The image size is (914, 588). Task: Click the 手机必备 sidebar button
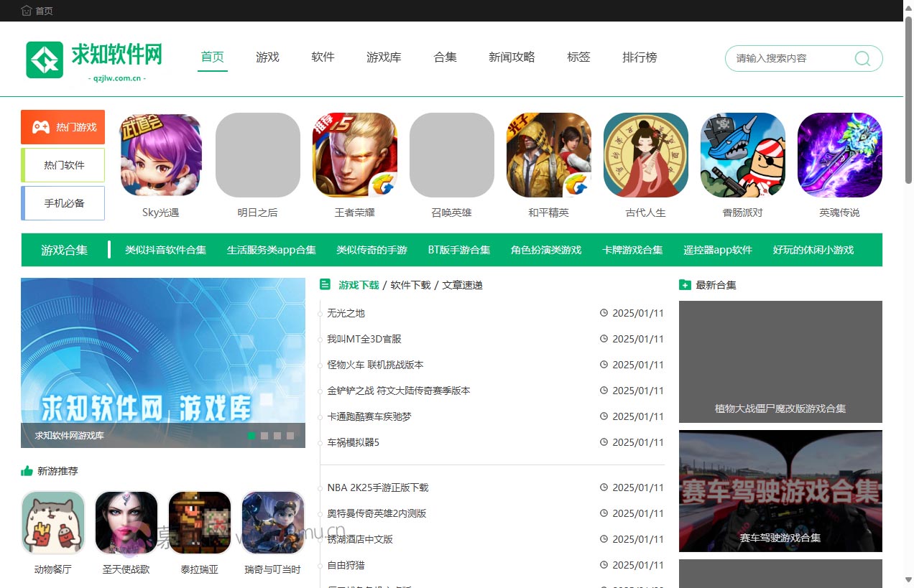click(x=63, y=202)
